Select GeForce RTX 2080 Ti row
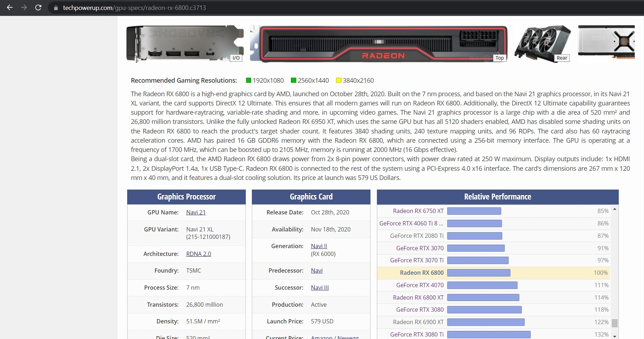This screenshot has width=644, height=339. pyautogui.click(x=494, y=236)
